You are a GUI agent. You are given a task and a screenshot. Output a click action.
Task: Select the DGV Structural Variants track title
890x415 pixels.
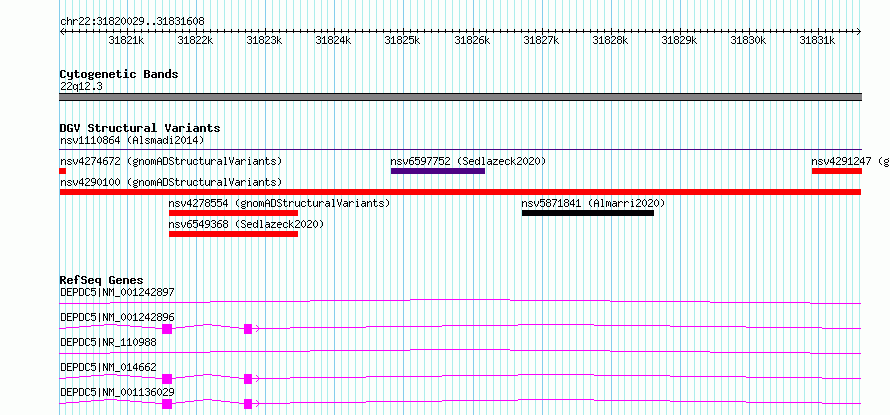click(140, 128)
